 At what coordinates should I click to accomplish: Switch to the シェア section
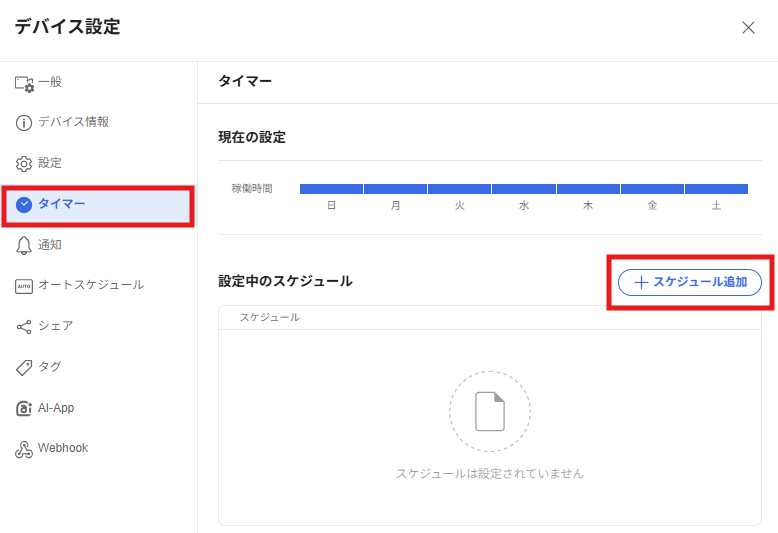98,327
